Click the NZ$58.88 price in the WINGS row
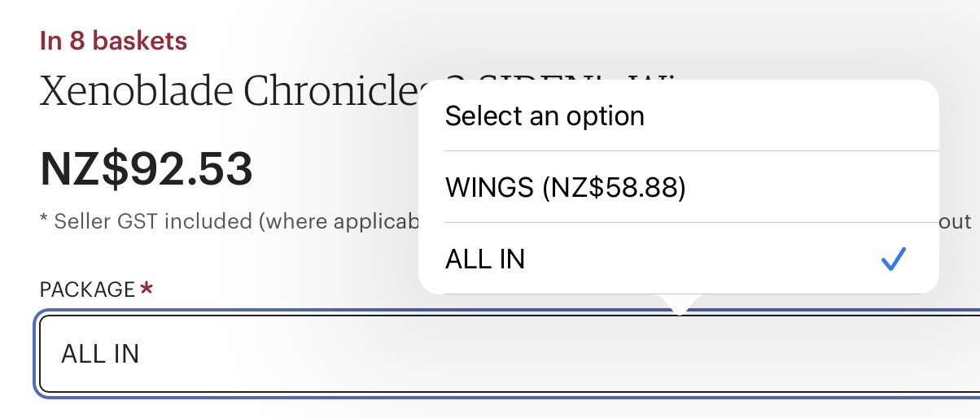This screenshot has height=418, width=980. pos(617,189)
